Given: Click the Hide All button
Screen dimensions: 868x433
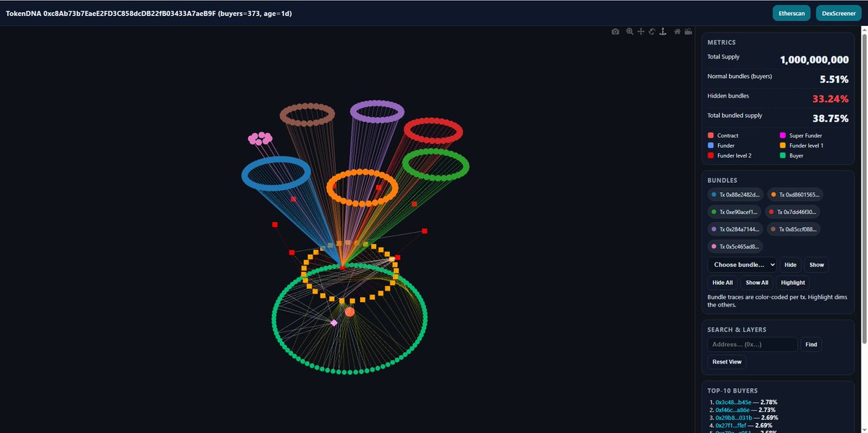Looking at the screenshot, I should coord(723,283).
